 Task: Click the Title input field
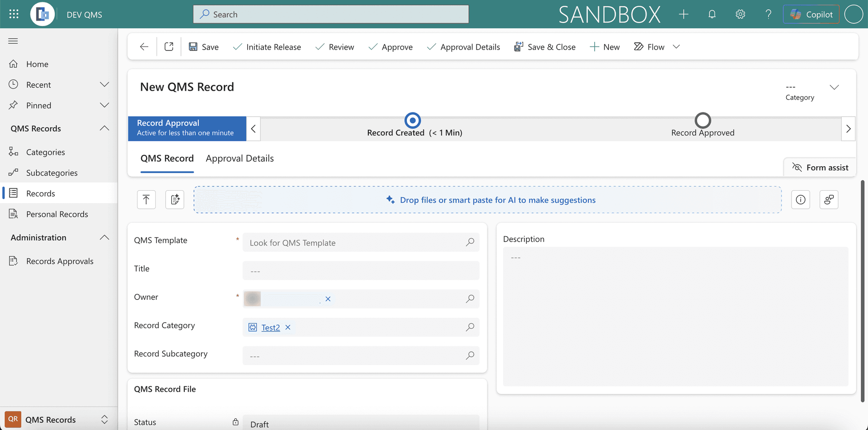coord(361,271)
